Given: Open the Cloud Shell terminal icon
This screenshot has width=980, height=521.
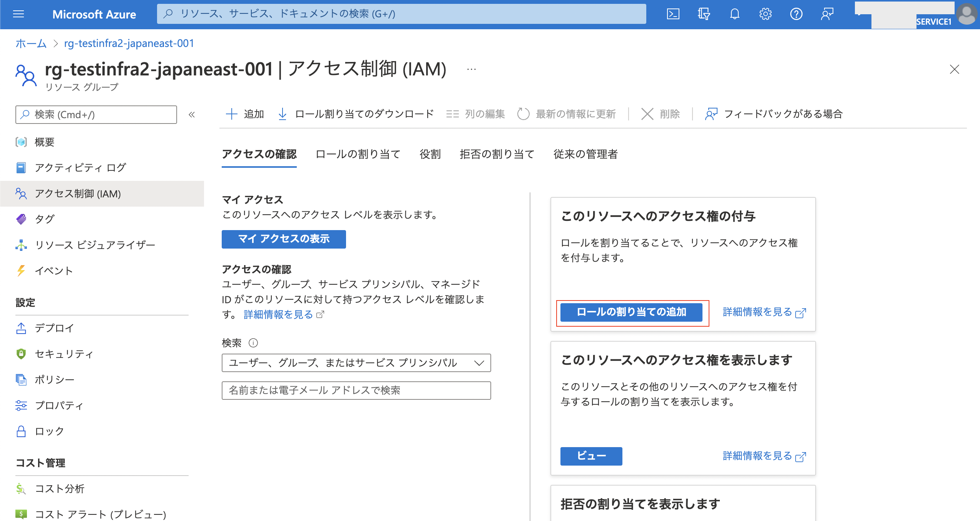Looking at the screenshot, I should click(673, 14).
